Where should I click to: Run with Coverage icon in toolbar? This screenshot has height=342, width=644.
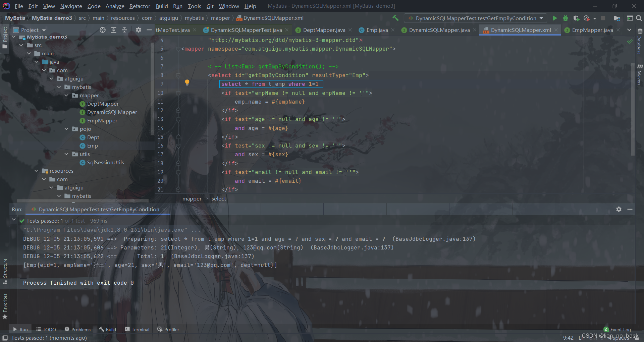tap(576, 18)
